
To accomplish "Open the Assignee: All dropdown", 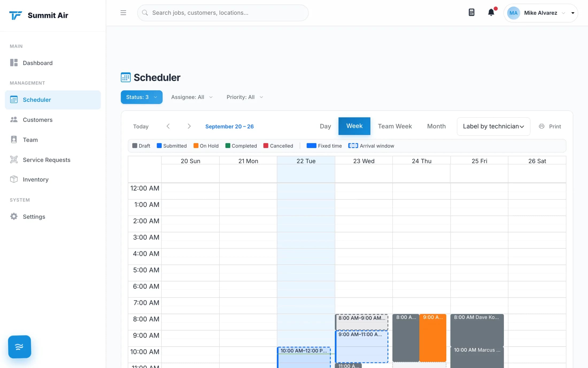I will (x=192, y=97).
